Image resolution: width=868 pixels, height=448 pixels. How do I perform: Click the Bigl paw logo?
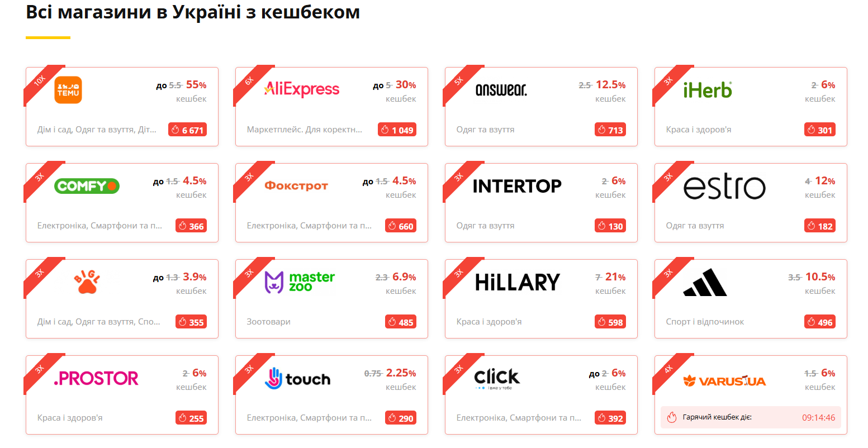tap(87, 282)
